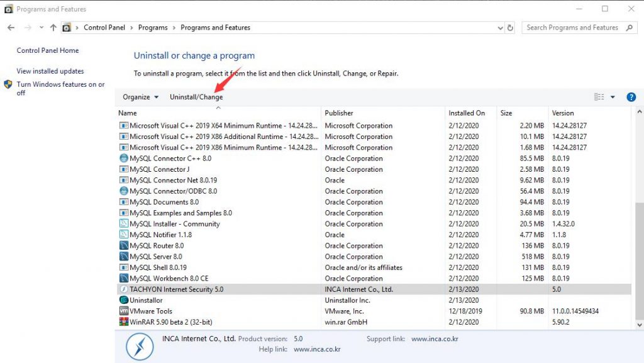The height and width of the screenshot is (363, 644).
Task: Select the WinRAR 5.90 beta 2 icon
Action: coord(124,322)
